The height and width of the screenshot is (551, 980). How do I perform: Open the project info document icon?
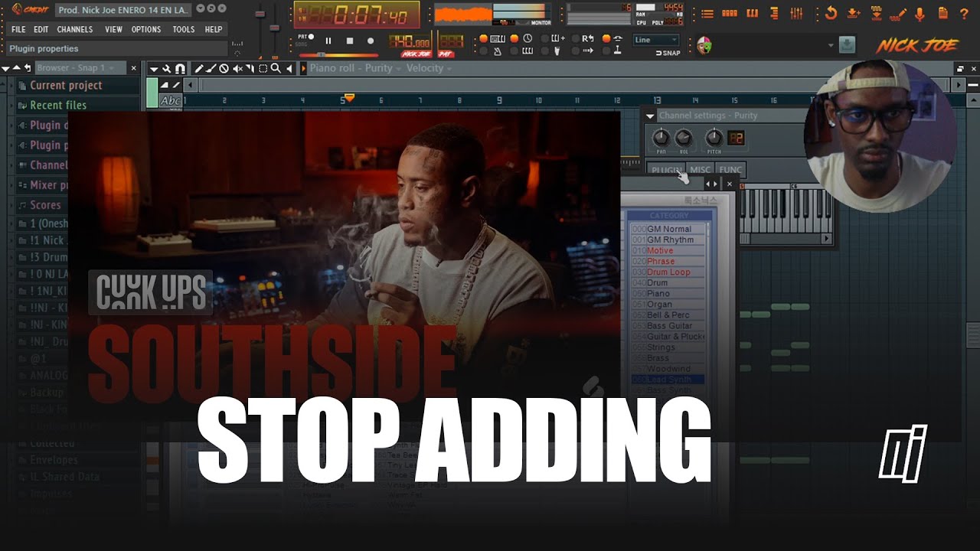(x=943, y=13)
